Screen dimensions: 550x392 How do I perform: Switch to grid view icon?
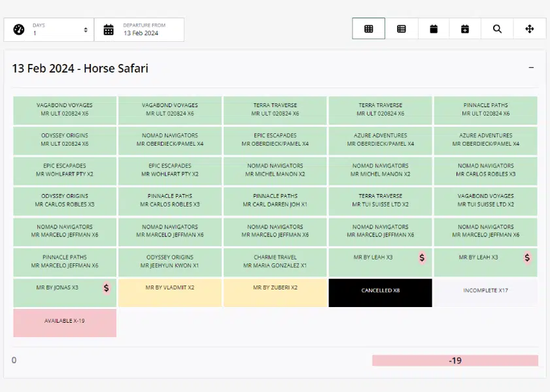368,29
